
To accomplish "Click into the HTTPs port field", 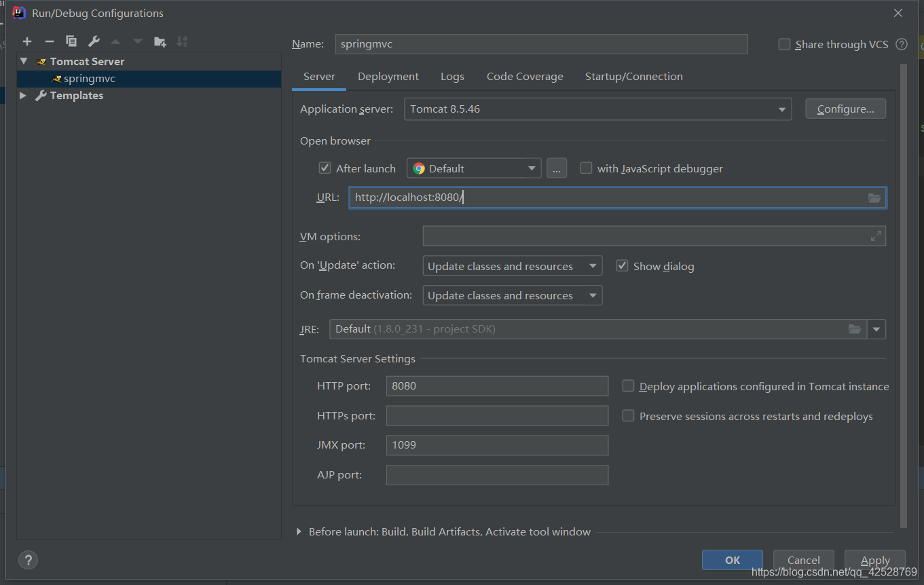I will (497, 416).
